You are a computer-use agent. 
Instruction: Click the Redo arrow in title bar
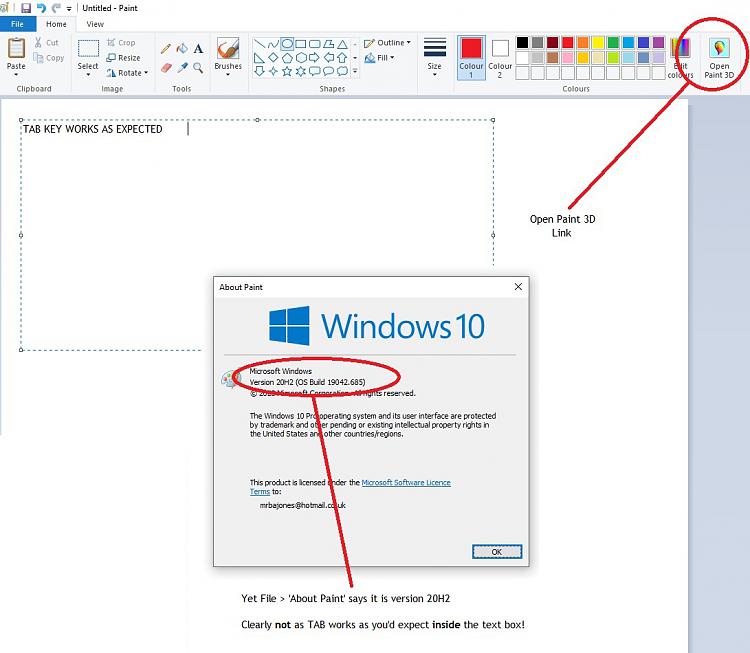pos(56,8)
